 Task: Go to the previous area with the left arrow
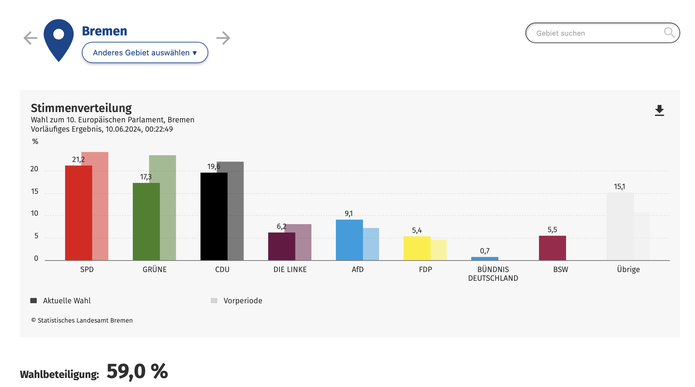(x=30, y=38)
